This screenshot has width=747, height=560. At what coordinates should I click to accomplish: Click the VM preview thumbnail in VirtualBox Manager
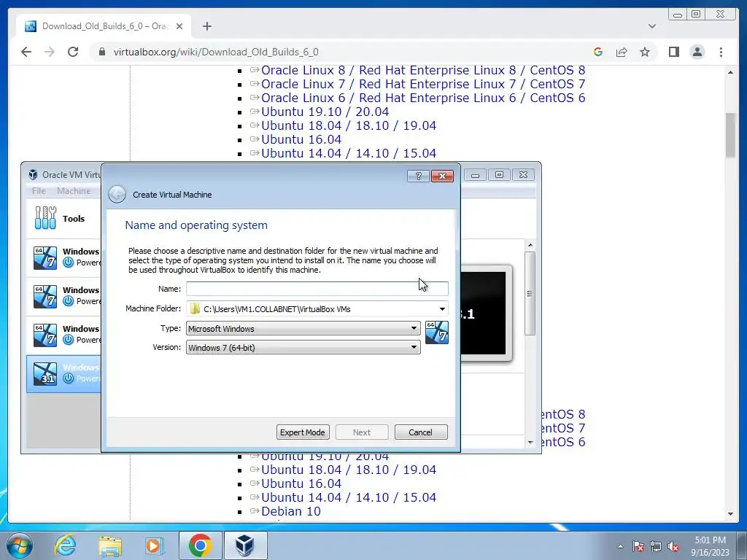[486, 314]
